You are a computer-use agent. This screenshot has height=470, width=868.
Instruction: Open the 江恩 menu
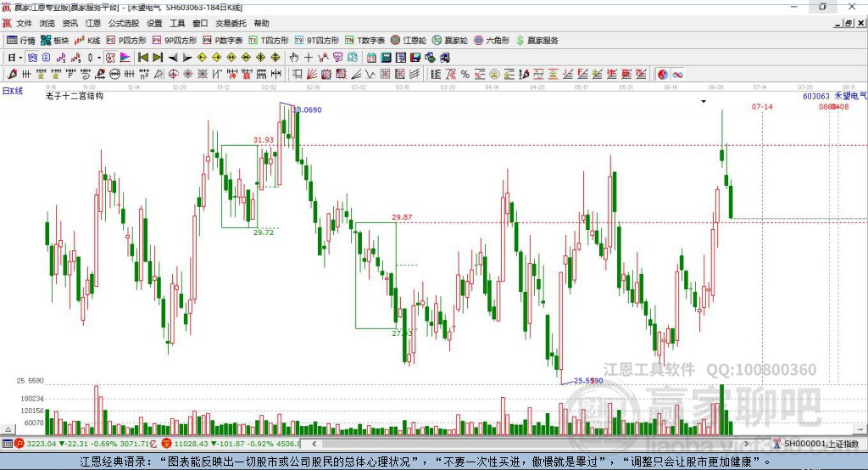[93, 23]
